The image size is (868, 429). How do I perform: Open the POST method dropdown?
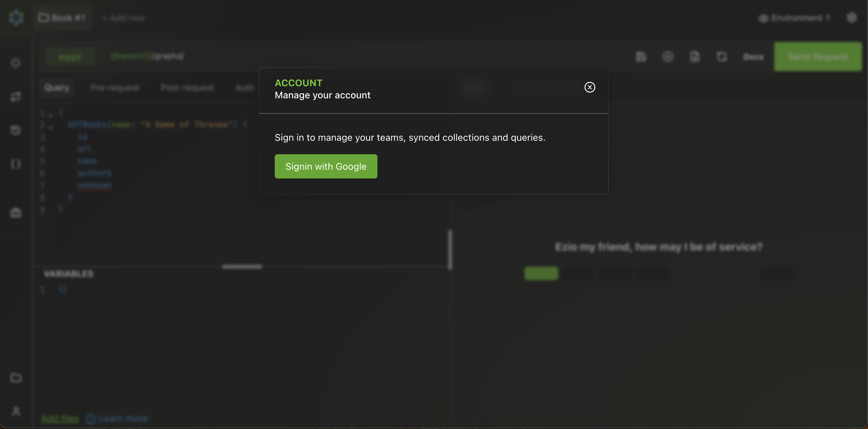70,58
